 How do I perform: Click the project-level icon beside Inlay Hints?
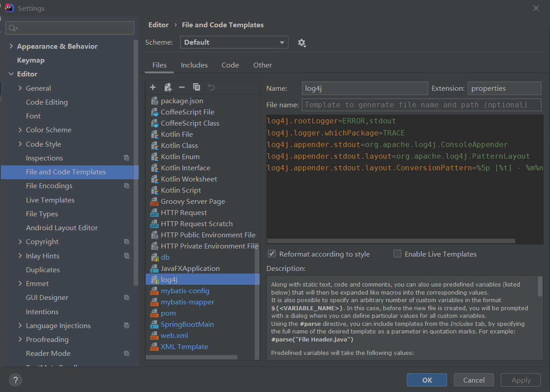pos(127,256)
